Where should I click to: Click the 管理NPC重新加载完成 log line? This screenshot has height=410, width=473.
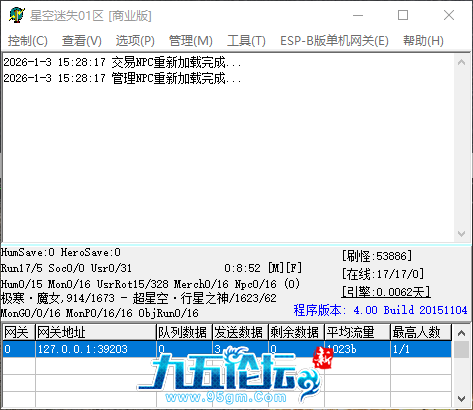point(122,78)
